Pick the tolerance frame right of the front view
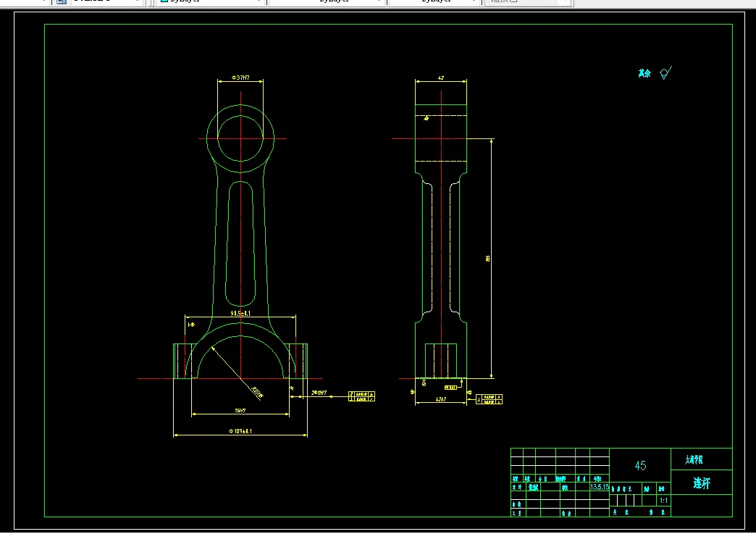Screen dimensions: 756x534 (361, 396)
